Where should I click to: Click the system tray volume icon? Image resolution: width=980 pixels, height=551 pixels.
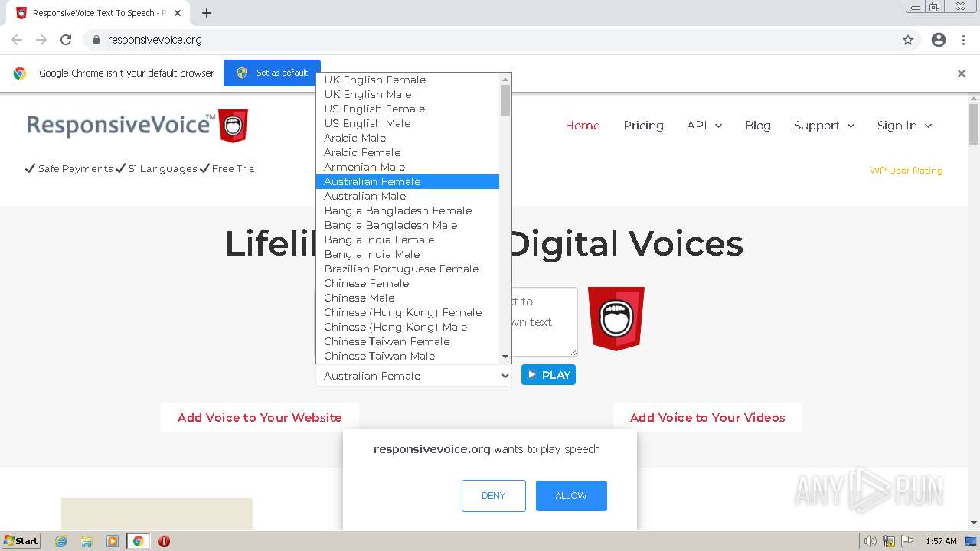[x=871, y=541]
